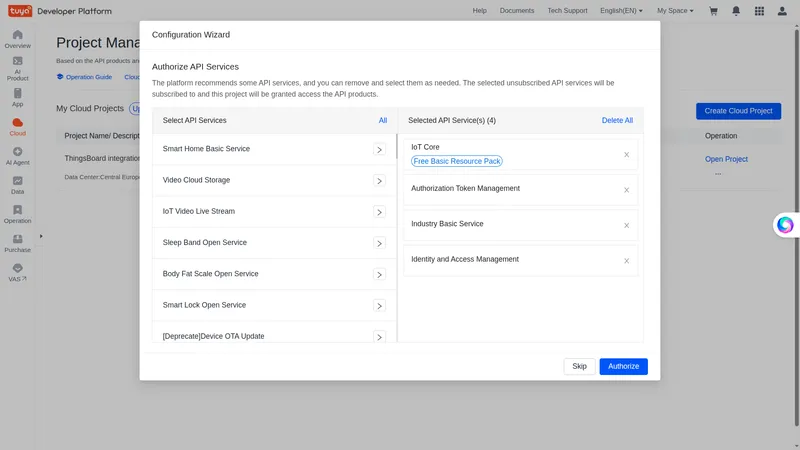
Task: Select All API services link
Action: [x=383, y=120]
